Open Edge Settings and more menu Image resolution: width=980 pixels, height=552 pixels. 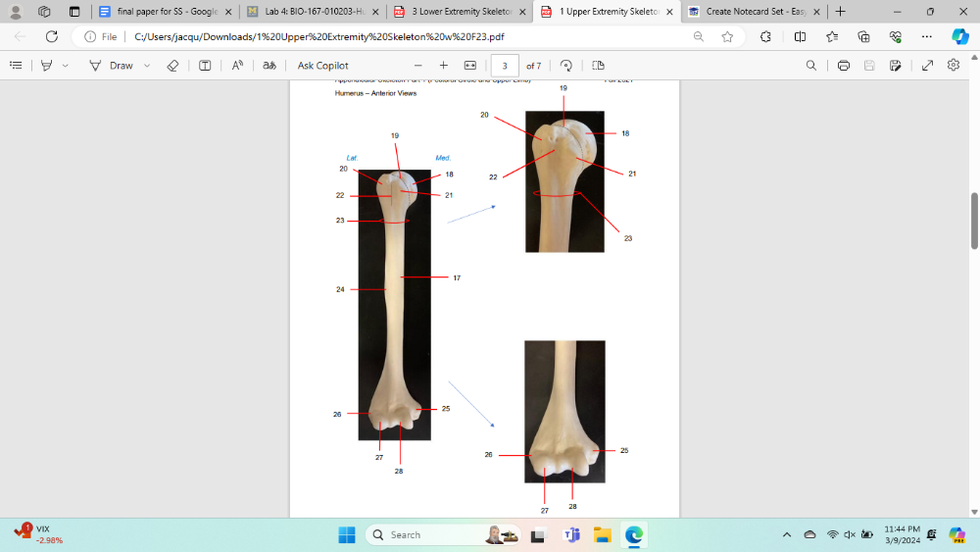pos(926,36)
